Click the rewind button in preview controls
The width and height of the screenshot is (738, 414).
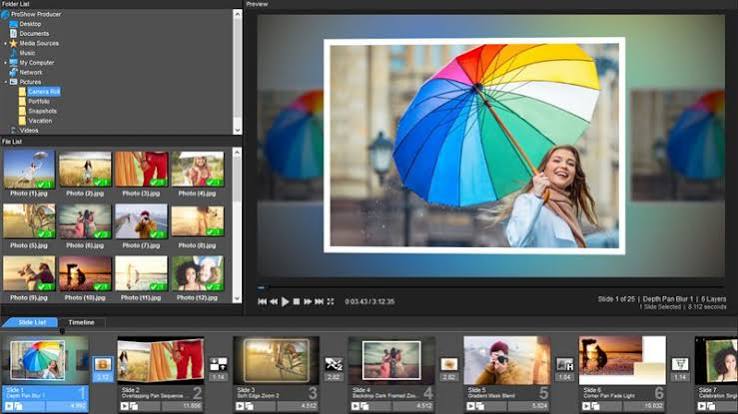tap(274, 302)
